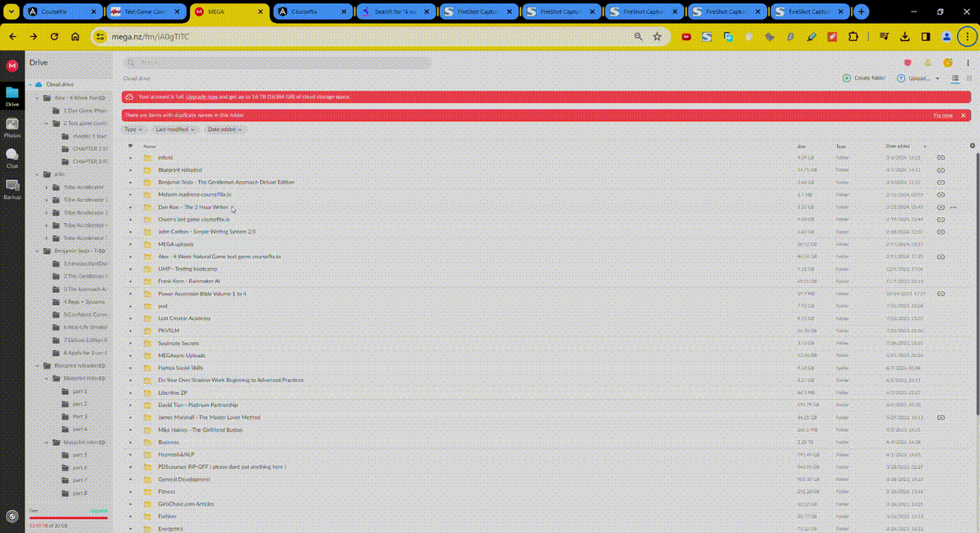
Task: Select 'part 8' in the folder tree
Action: [x=80, y=493]
